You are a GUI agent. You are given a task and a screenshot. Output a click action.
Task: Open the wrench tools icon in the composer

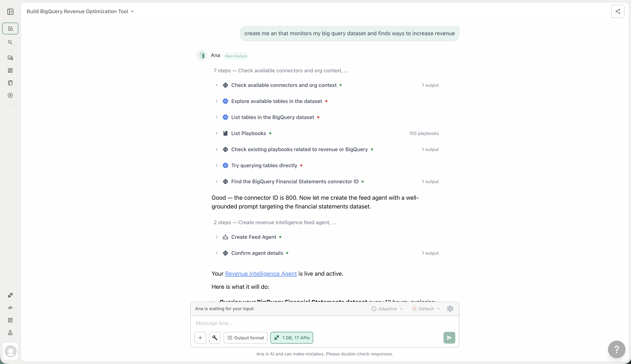(x=215, y=338)
